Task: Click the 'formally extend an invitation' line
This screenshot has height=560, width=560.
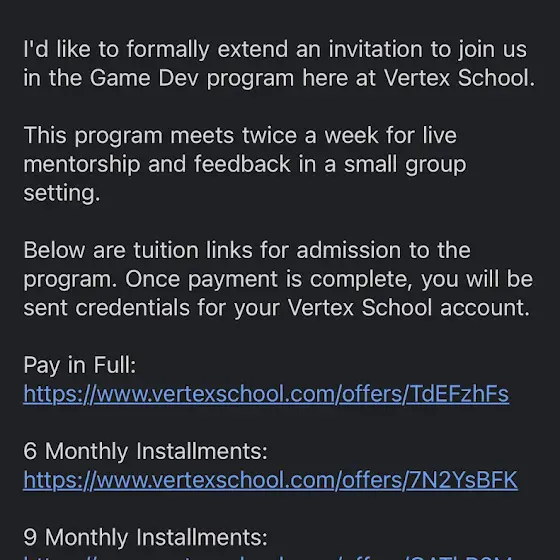Action: (x=275, y=49)
